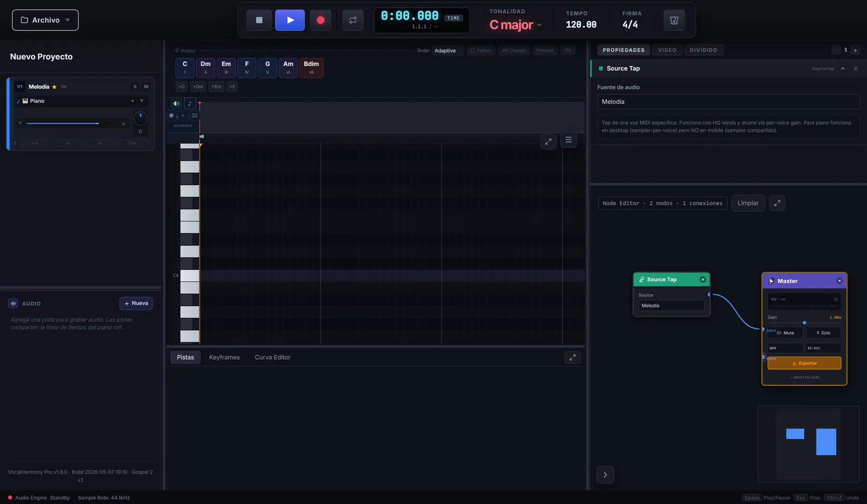Solo the Melodía track with the S button
This screenshot has width=867, height=504.
pos(135,87)
